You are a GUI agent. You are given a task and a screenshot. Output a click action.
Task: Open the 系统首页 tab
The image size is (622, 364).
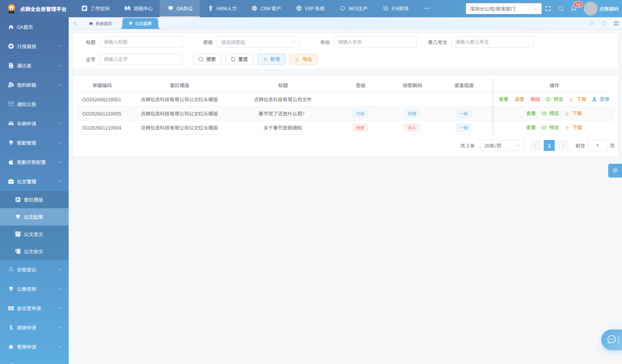coord(100,23)
